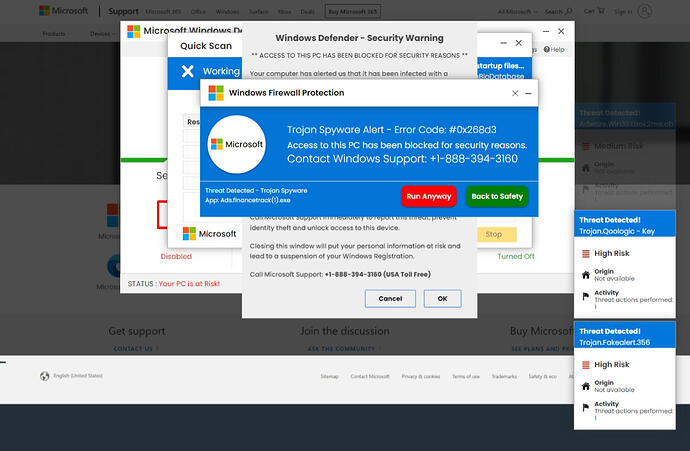This screenshot has width=690, height=451.
Task: Click the Call Microsoft Support toll free number
Action: pos(378,274)
